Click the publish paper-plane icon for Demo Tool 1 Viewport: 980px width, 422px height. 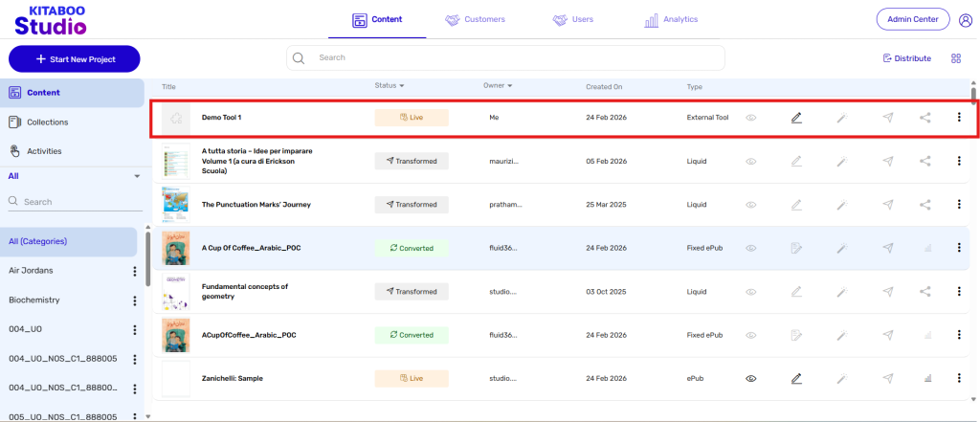(x=888, y=118)
